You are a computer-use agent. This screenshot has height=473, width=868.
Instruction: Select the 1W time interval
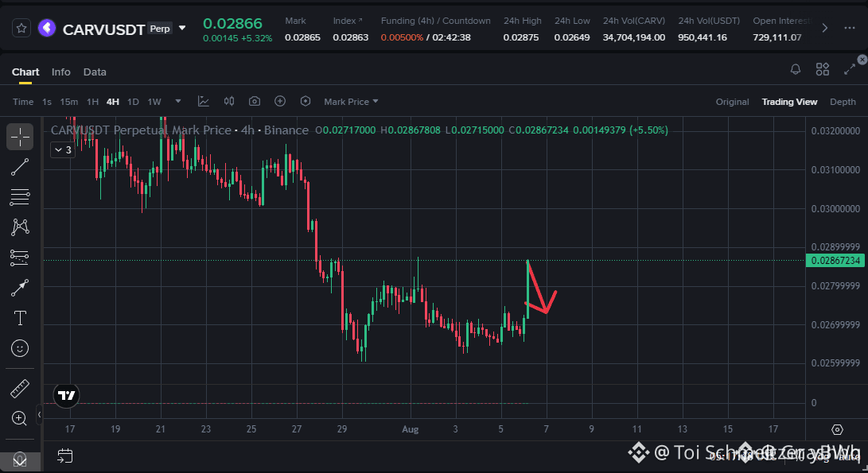(154, 102)
